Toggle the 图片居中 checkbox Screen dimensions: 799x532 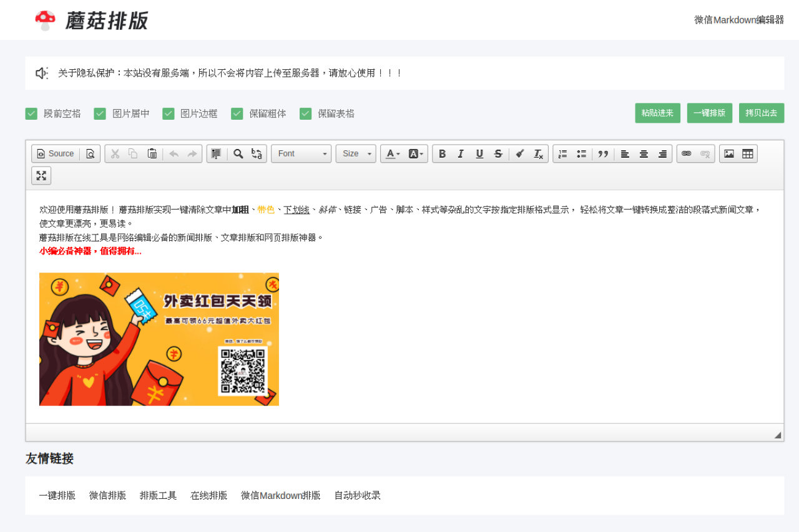(x=100, y=114)
